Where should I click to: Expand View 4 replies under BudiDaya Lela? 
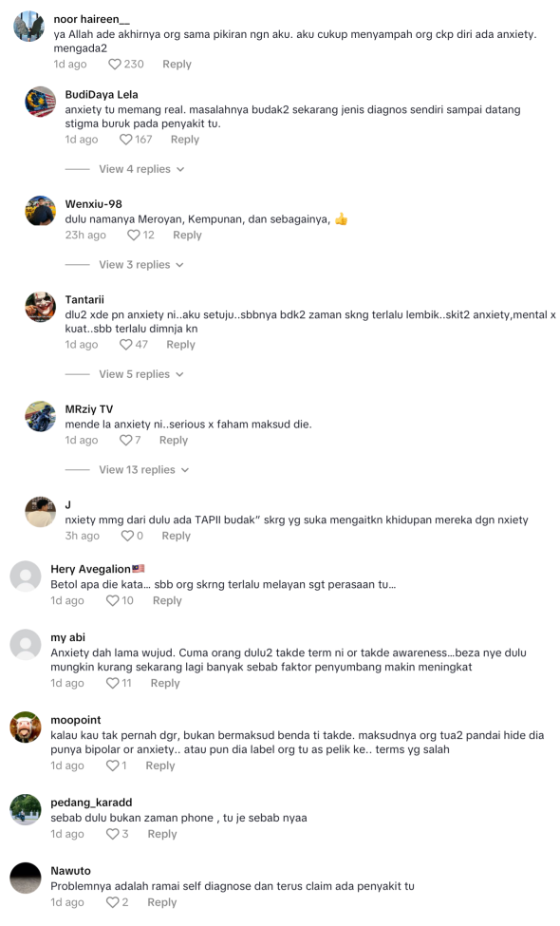tap(141, 169)
